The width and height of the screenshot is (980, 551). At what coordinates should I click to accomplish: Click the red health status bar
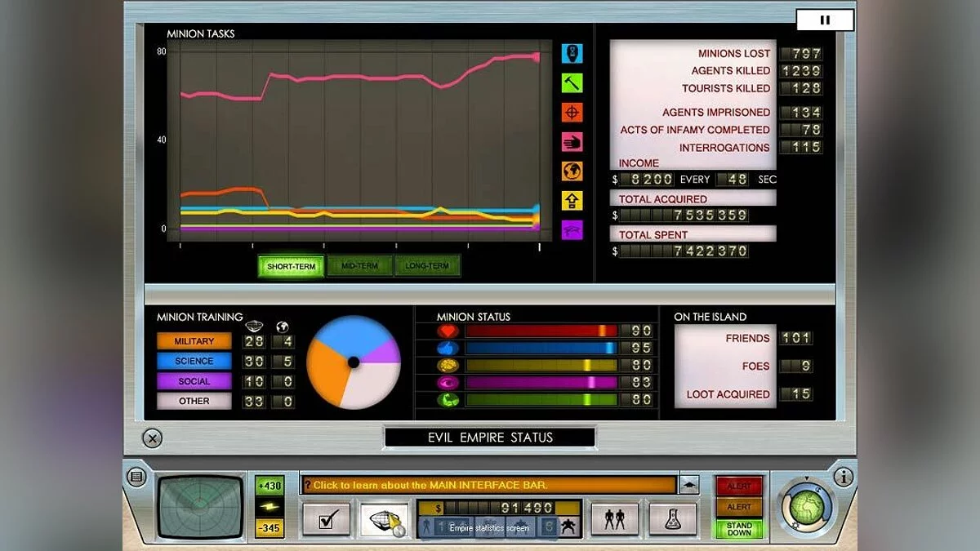[x=541, y=331]
